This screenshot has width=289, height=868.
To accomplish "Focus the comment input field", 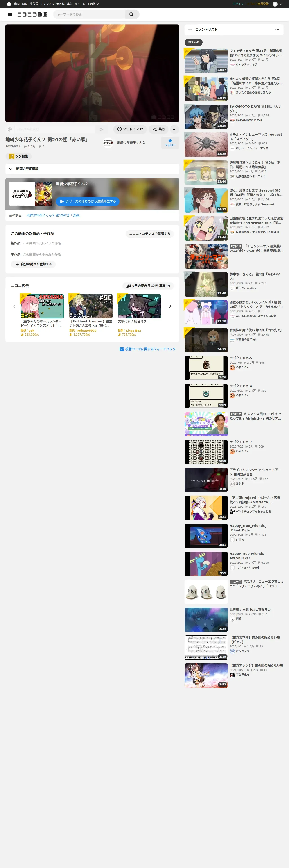I will (x=54, y=129).
